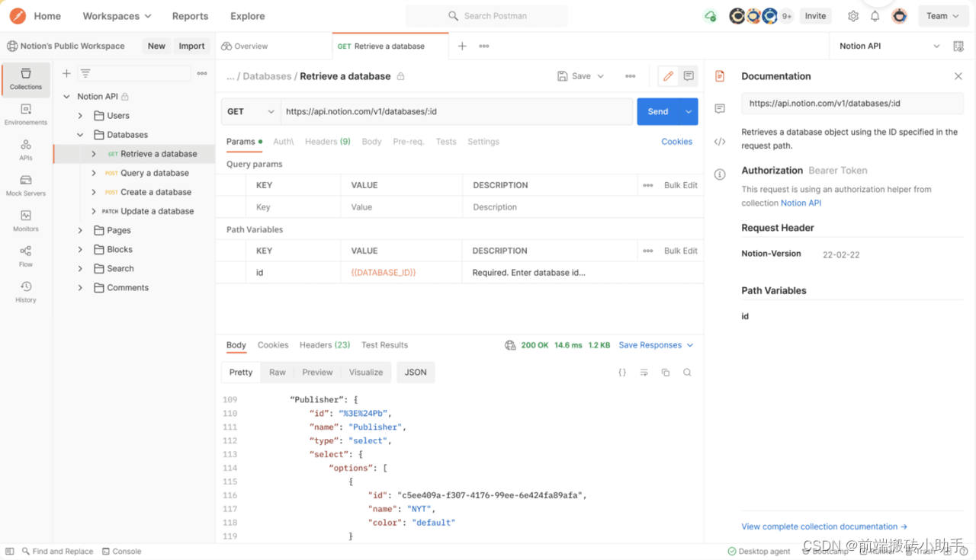Open the Code snippet icon in right rail
This screenshot has height=560, width=976.
coord(720,142)
